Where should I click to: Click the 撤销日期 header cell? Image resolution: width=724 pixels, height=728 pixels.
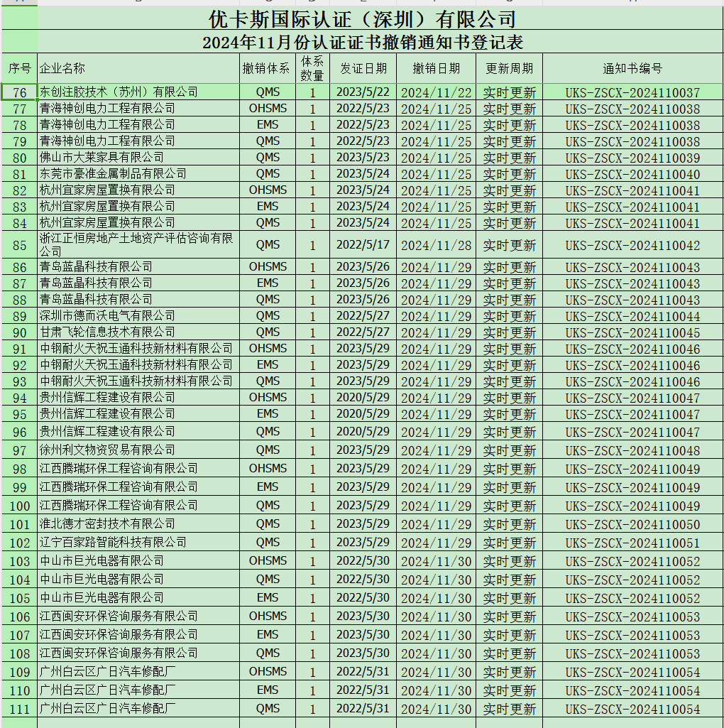point(436,68)
